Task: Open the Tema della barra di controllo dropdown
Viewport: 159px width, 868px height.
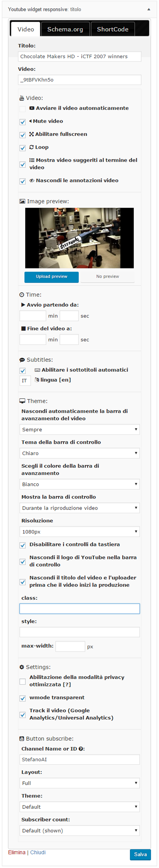Action: click(79, 453)
